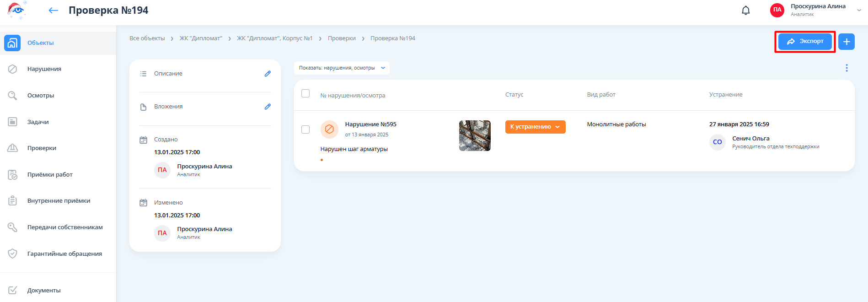Click the pencil icon to edit Описание
This screenshot has width=868, height=302.
coord(268,74)
